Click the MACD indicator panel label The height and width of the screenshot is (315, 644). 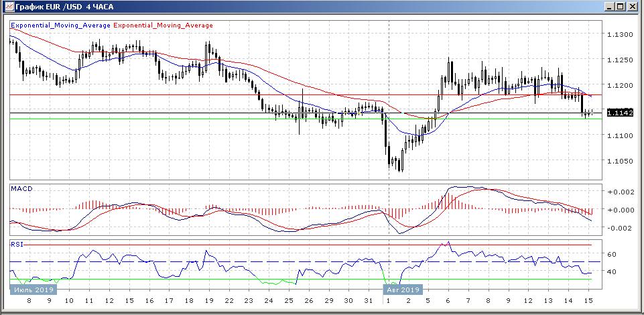coord(21,189)
